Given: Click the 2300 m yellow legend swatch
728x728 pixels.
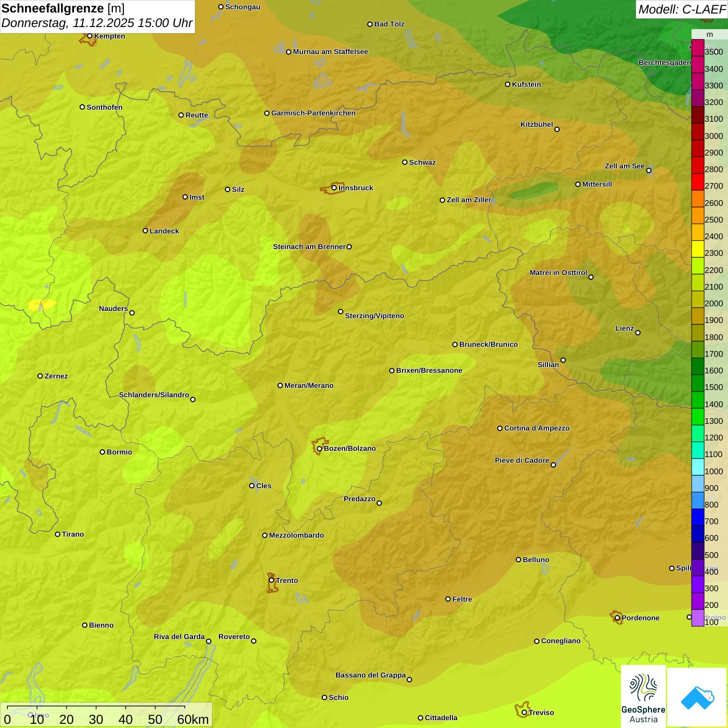Looking at the screenshot, I should 698,249.
